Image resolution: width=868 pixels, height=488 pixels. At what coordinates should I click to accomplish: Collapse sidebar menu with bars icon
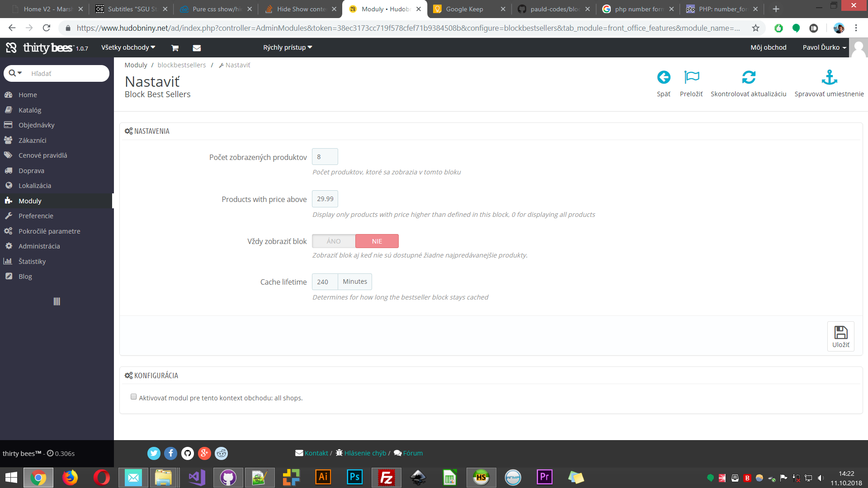pyautogui.click(x=57, y=301)
